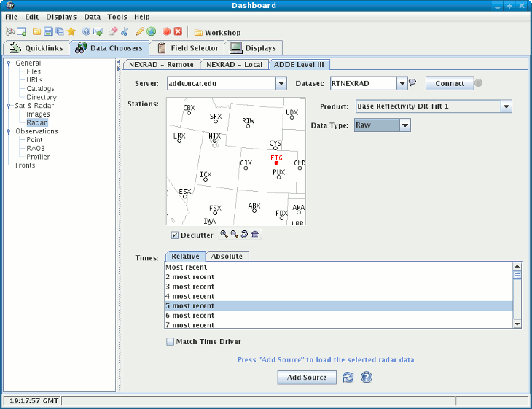
Task: Click the blue floppy disk save icon
Action: point(48,32)
